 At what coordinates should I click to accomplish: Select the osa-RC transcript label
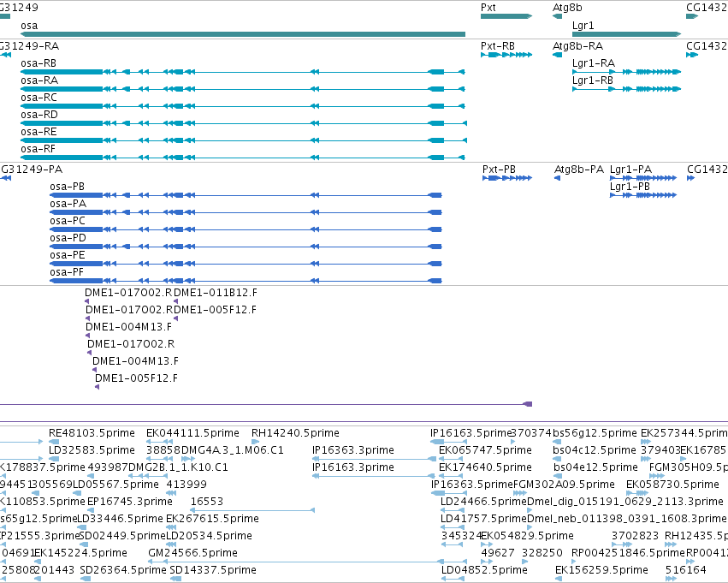click(x=38, y=98)
